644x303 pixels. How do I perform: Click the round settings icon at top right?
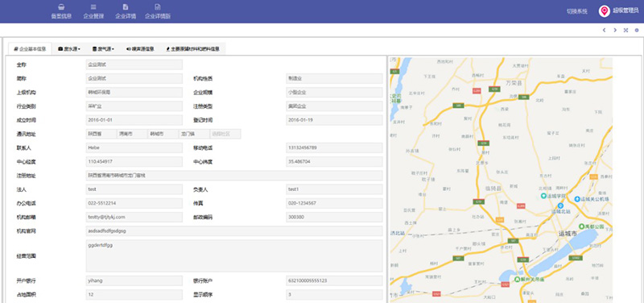pos(637,30)
